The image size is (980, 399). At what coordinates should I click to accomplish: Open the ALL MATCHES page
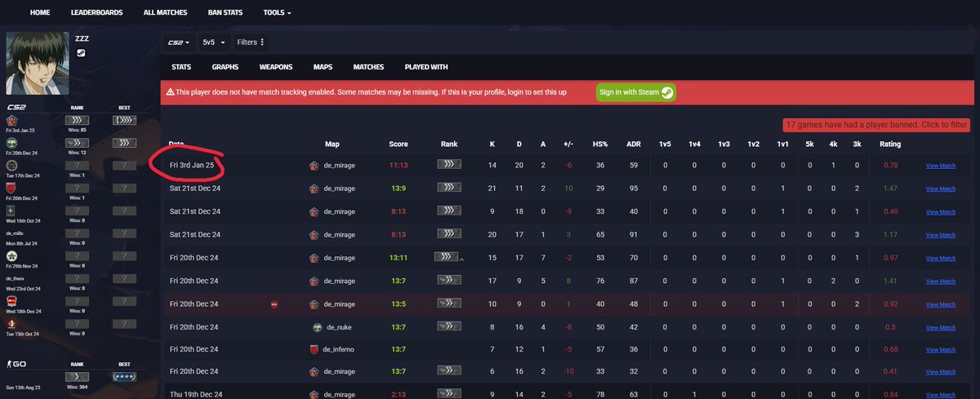165,13
